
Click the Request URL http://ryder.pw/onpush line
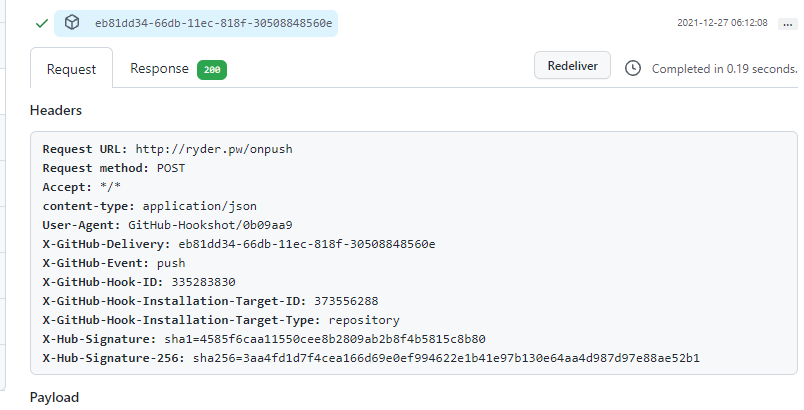point(167,149)
